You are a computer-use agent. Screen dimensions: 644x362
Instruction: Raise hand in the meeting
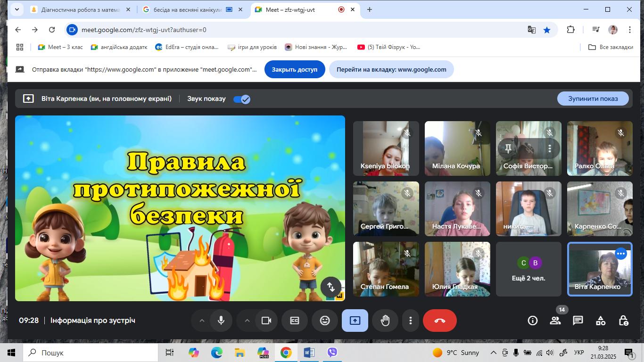[x=385, y=321]
